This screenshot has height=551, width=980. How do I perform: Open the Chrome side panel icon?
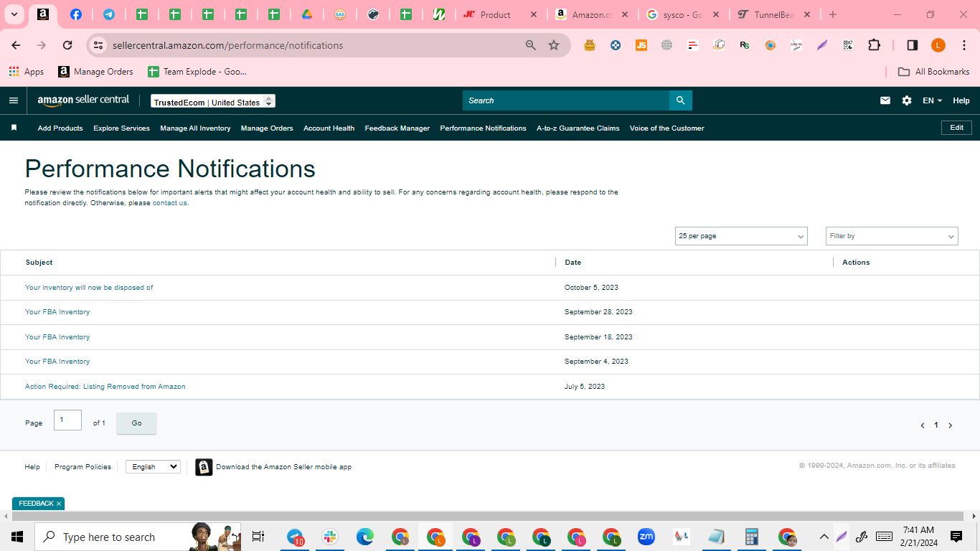(x=913, y=45)
